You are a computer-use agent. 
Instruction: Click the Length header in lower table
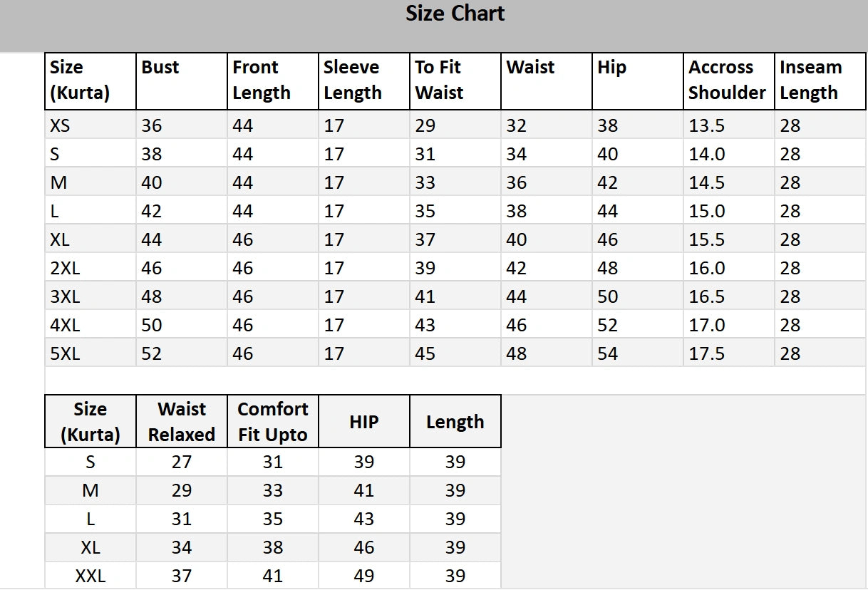pos(455,422)
